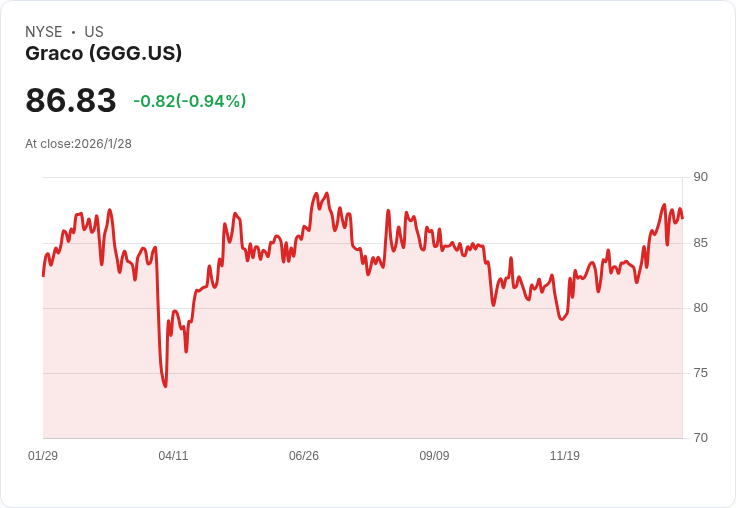Click the chart line's peak near 06/26
Screen dimensions: 736x508
pos(316,194)
